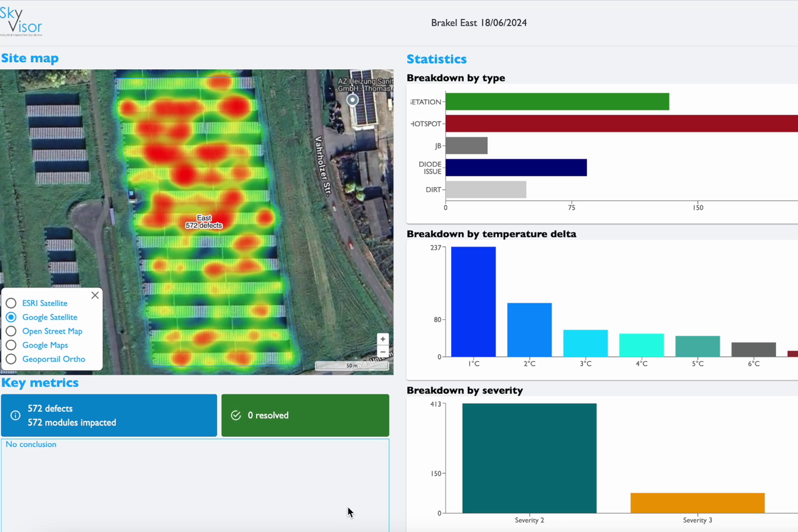Click the No conclusion text field
The image size is (798, 532).
pos(195,485)
